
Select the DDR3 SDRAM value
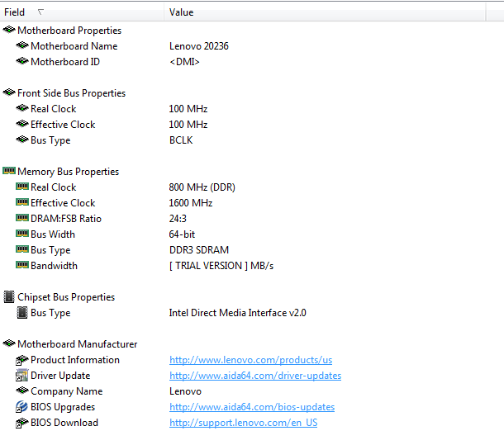[x=199, y=250]
